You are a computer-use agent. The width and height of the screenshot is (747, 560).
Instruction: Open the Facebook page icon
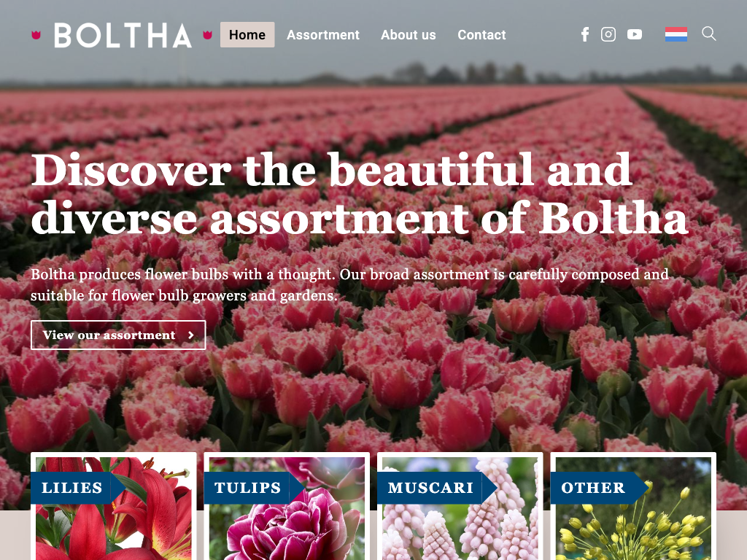pyautogui.click(x=585, y=34)
